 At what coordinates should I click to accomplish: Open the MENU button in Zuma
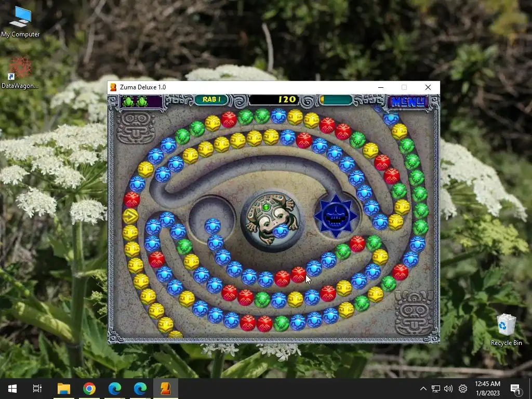pyautogui.click(x=408, y=101)
